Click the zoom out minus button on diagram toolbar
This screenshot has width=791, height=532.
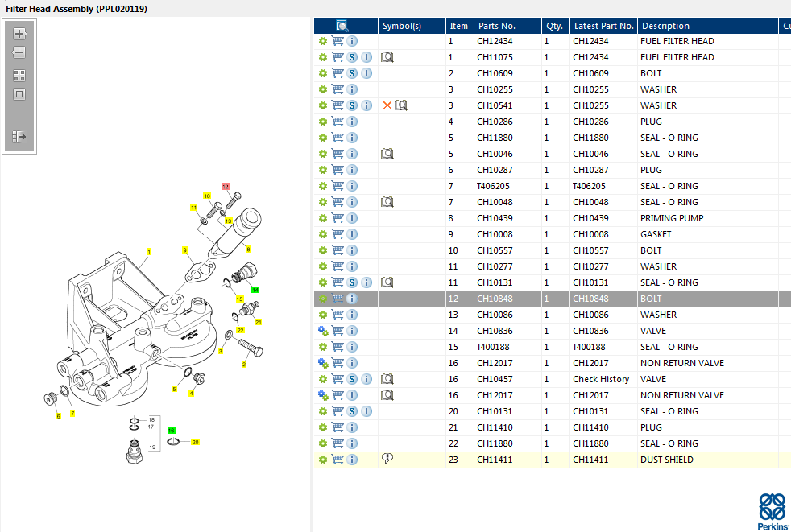[x=19, y=52]
